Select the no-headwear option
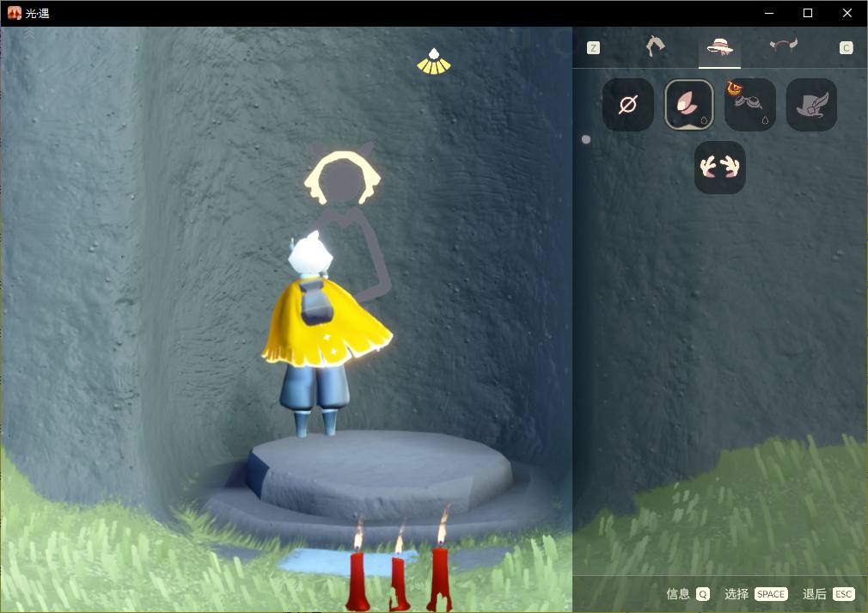868x613 pixels. [x=627, y=104]
